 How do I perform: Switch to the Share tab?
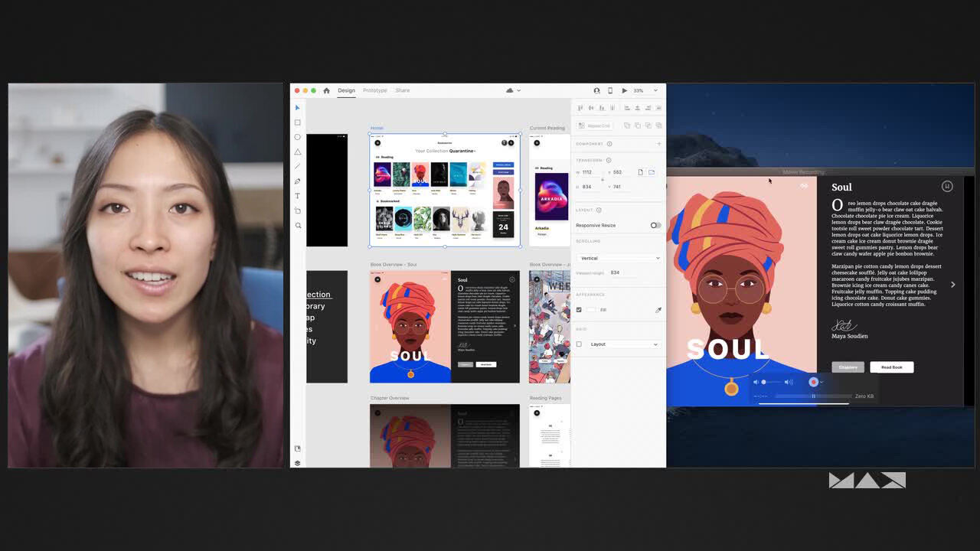coord(403,90)
